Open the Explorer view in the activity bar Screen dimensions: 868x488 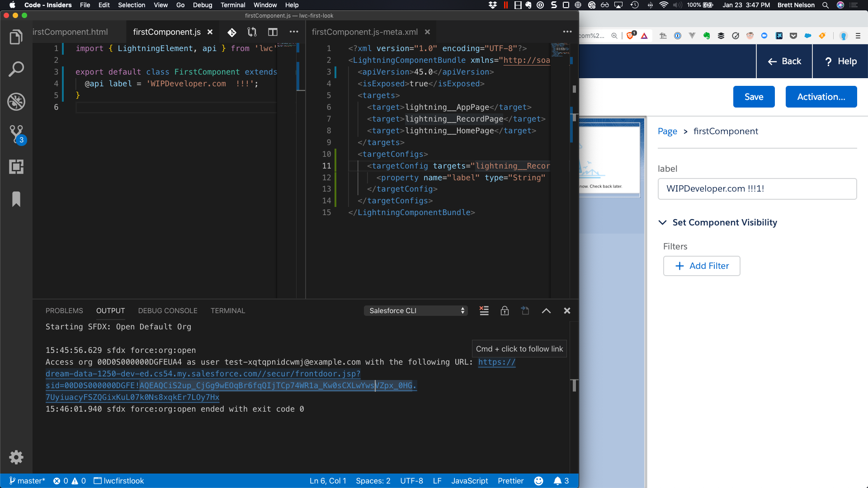click(x=16, y=37)
